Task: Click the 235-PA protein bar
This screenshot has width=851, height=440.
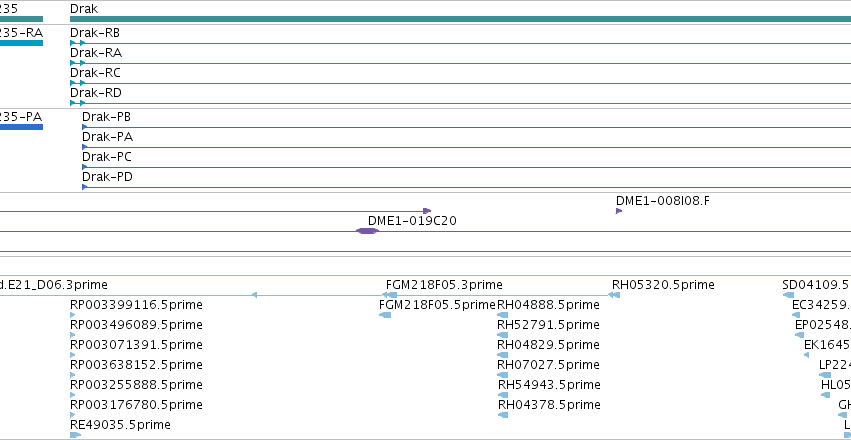Action: click(21, 127)
